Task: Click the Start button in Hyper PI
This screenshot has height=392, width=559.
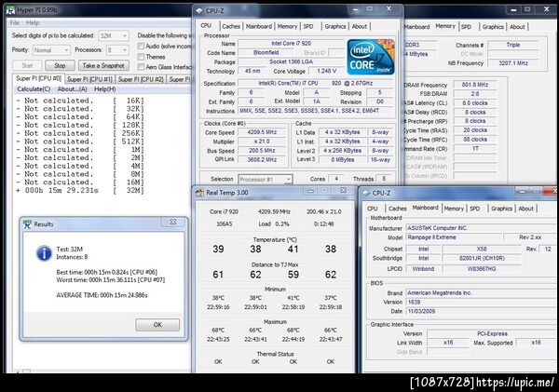Action: click(x=27, y=65)
